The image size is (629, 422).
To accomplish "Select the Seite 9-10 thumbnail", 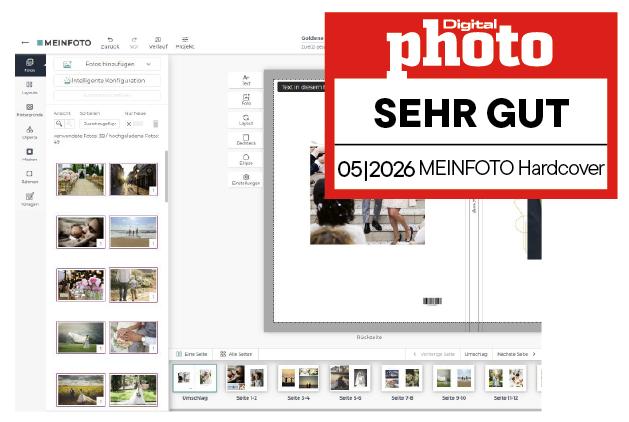I will coord(454,377).
